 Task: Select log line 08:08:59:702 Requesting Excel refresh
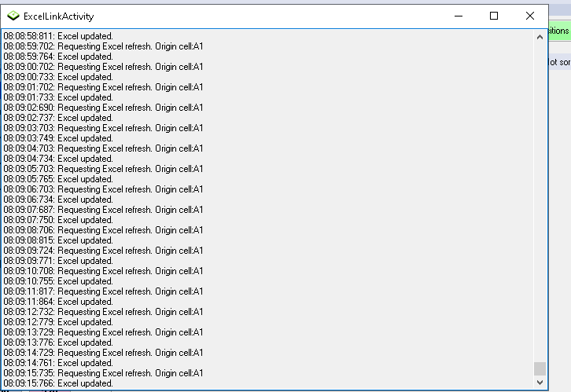point(103,46)
